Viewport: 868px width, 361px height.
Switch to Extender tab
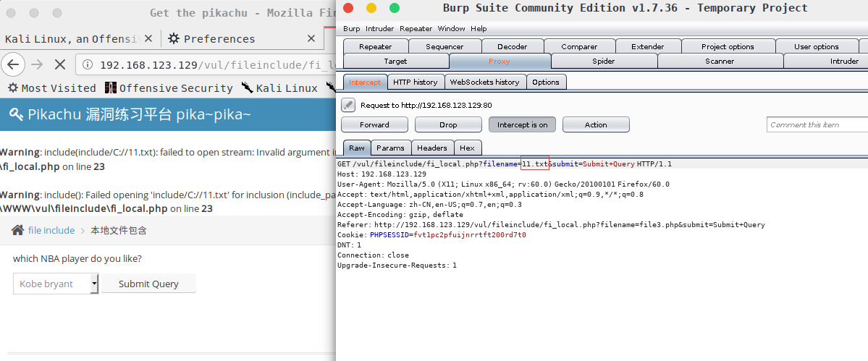coord(648,46)
